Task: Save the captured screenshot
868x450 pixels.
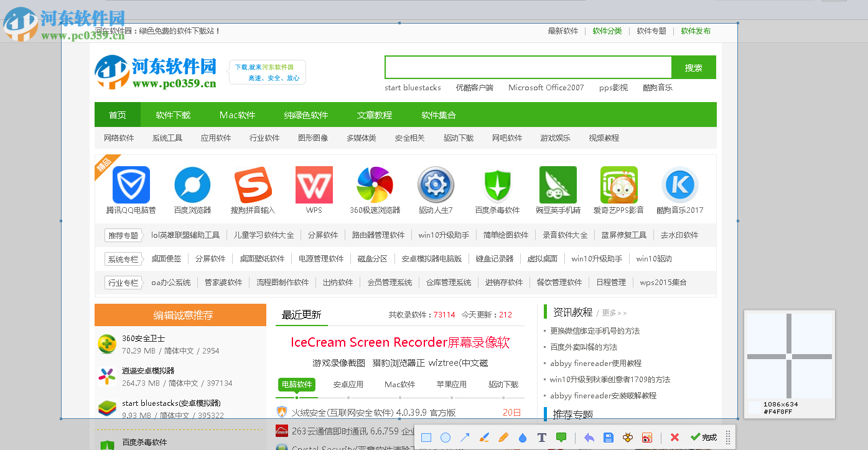Action: 609,438
